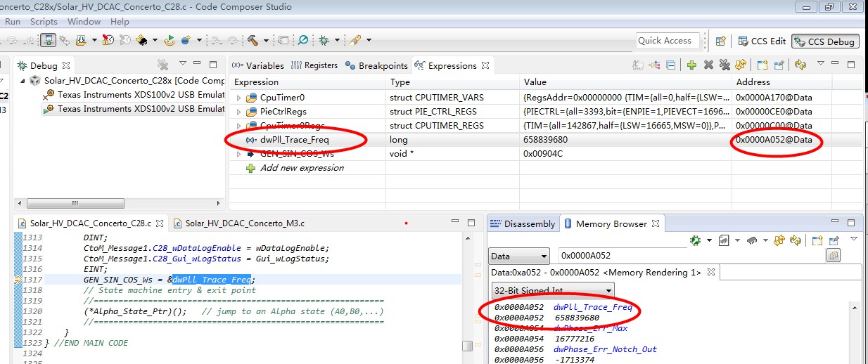Click the Restart icon in the main toolbar
This screenshot has height=364, width=868.
click(x=170, y=40)
